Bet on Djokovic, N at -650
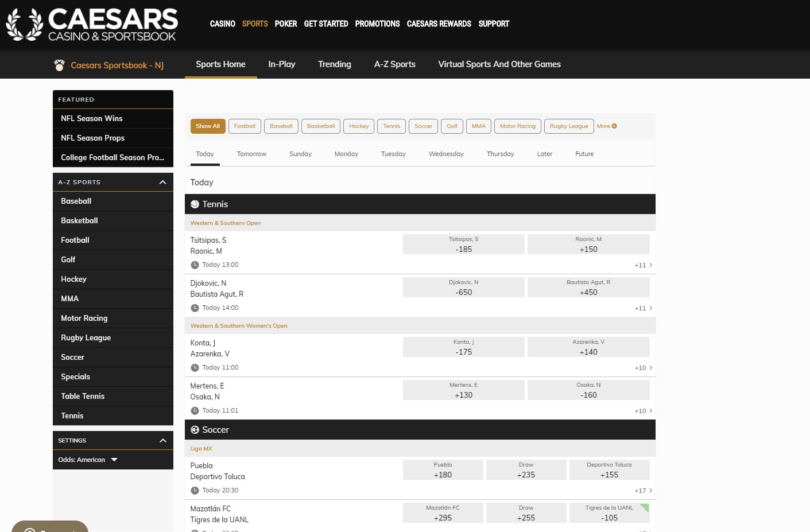The height and width of the screenshot is (532, 810). point(464,287)
